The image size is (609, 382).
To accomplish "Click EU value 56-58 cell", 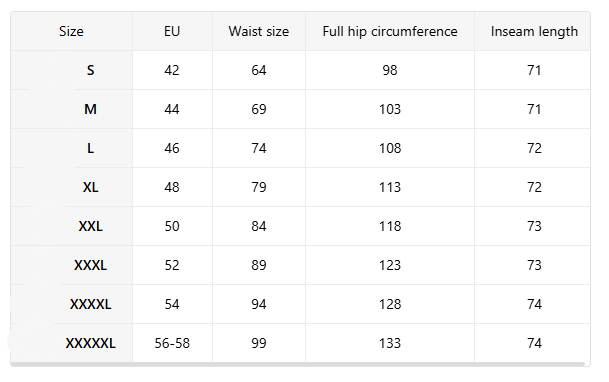I will 172,344.
